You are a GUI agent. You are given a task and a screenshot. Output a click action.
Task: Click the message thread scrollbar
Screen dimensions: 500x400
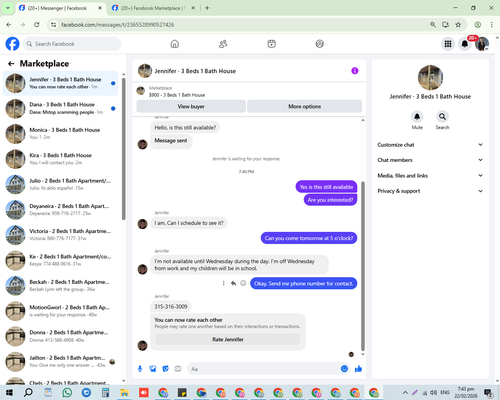click(x=363, y=266)
